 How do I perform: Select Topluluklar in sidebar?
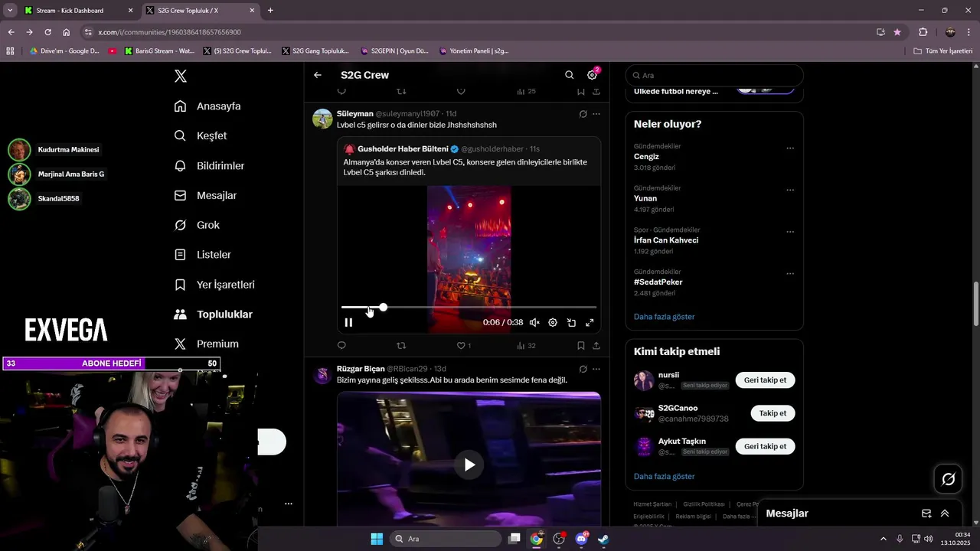coord(213,315)
